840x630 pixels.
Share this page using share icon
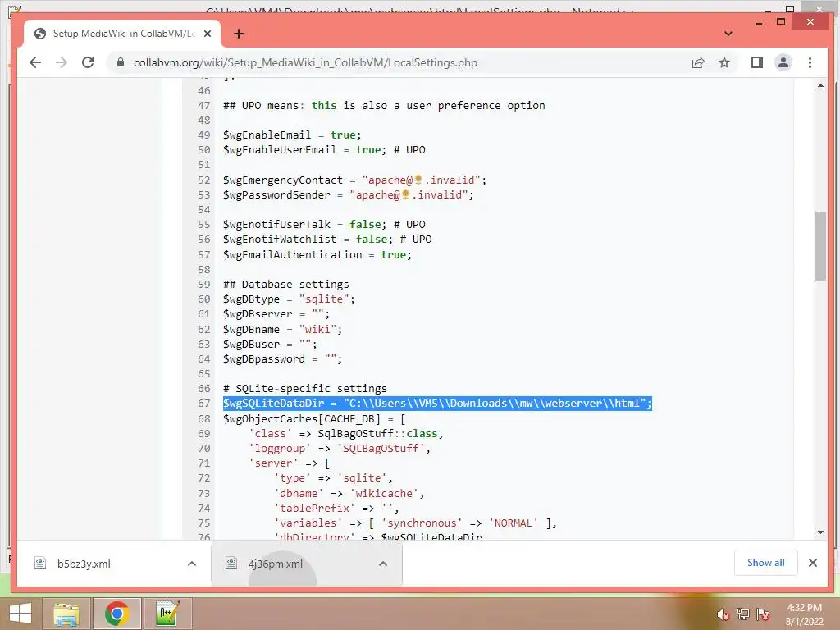(698, 62)
